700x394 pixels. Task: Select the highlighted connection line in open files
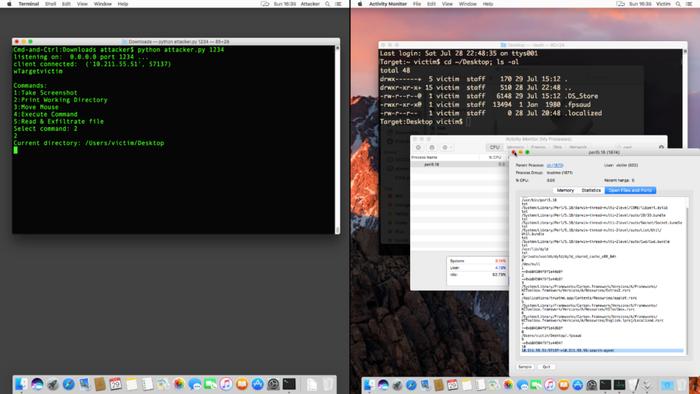point(603,350)
